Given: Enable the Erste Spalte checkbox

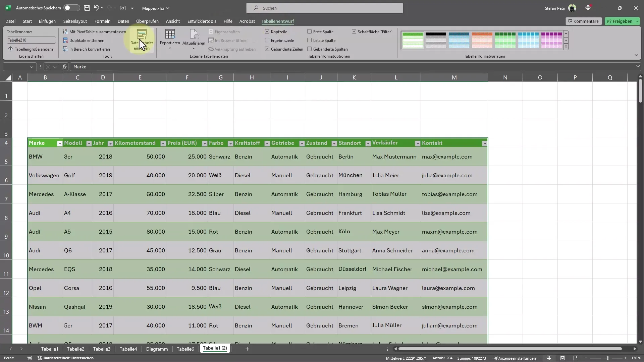Looking at the screenshot, I should pos(310,32).
